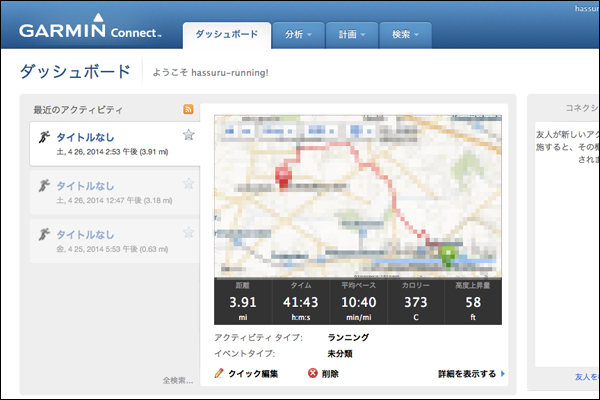Screen dimensions: 600x400
Task: Open the 分析 dropdown menu
Action: (x=298, y=35)
